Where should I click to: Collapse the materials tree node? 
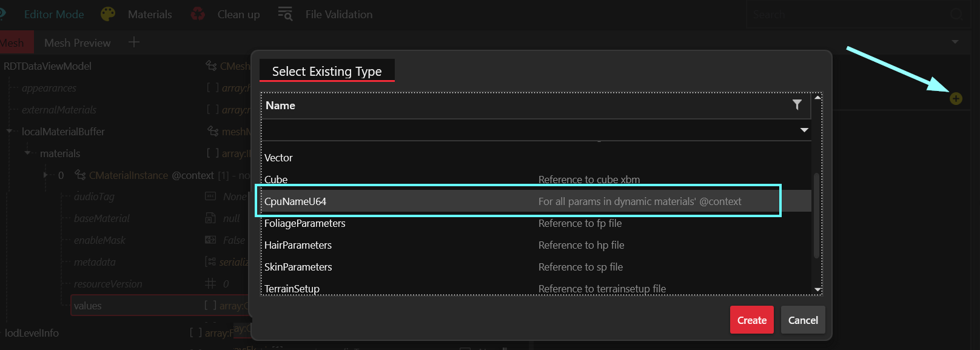[27, 153]
